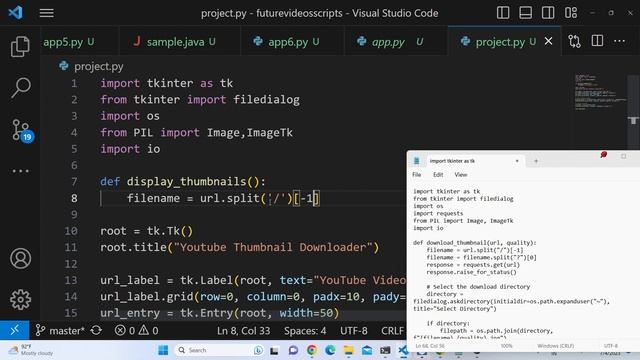Viewport: 640px width, 360px height.
Task: Open weather widget 92°F in taskbar
Action: 31,350
